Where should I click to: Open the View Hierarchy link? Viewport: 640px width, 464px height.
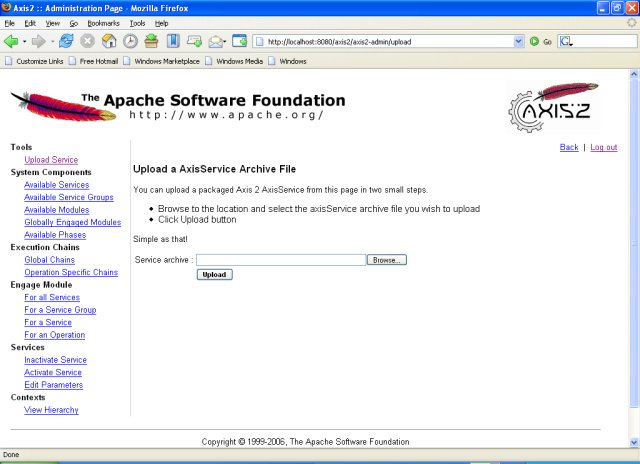51,410
